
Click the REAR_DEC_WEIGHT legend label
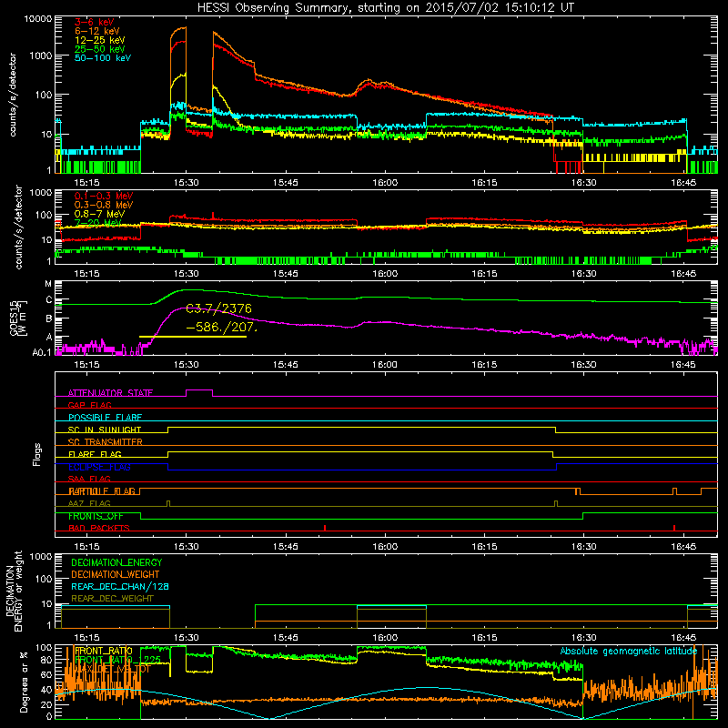112,599
